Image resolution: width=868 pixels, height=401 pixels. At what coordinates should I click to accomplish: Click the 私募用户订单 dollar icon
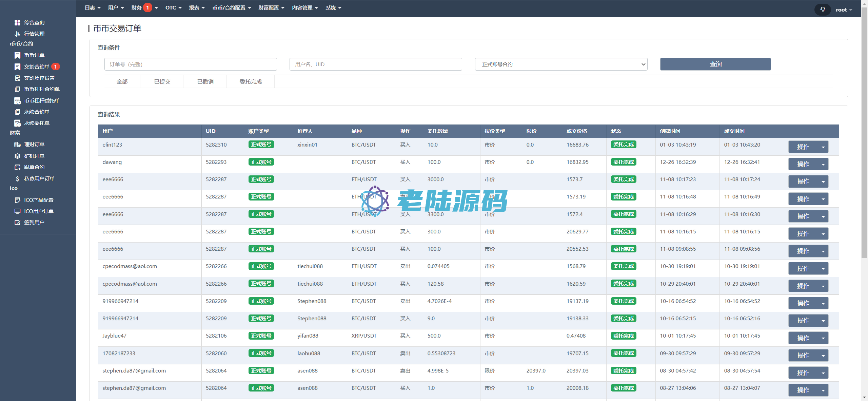coord(17,179)
